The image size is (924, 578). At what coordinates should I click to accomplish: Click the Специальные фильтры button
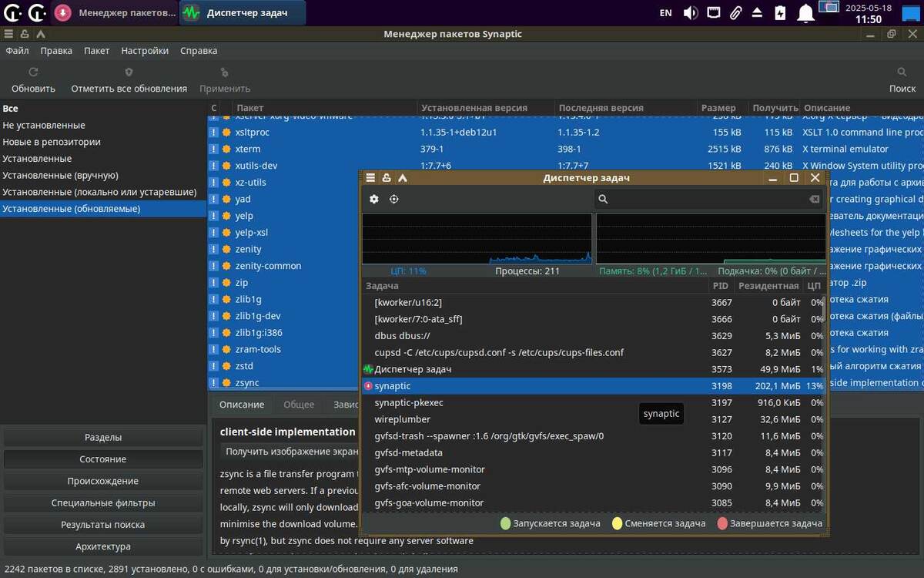point(103,502)
